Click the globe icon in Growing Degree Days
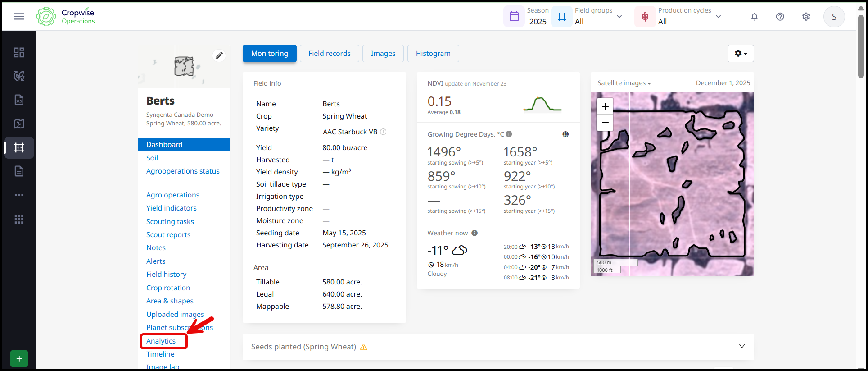 point(565,134)
